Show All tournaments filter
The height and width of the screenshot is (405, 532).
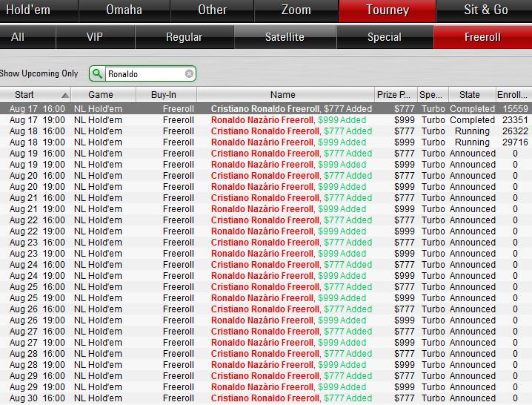tap(27, 37)
